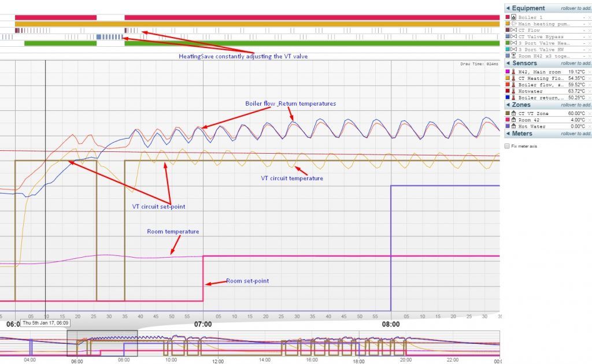Viewport: 592px width, 364px height.
Task: Click the Room H42 x3 room icon
Action: point(514,55)
